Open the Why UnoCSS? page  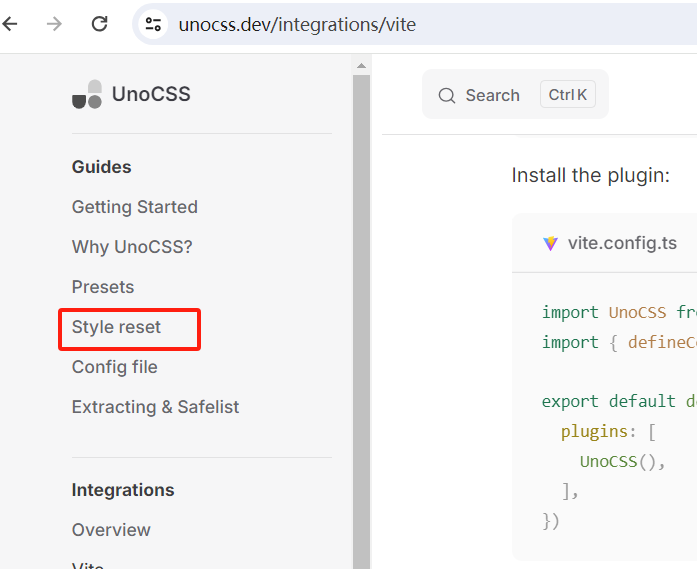coord(132,247)
